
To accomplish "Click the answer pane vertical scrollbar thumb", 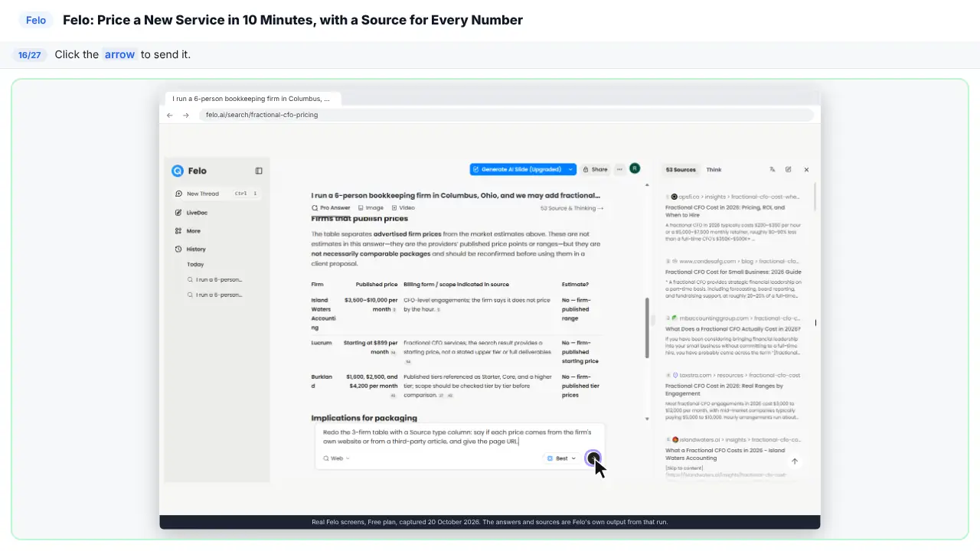I will click(648, 328).
